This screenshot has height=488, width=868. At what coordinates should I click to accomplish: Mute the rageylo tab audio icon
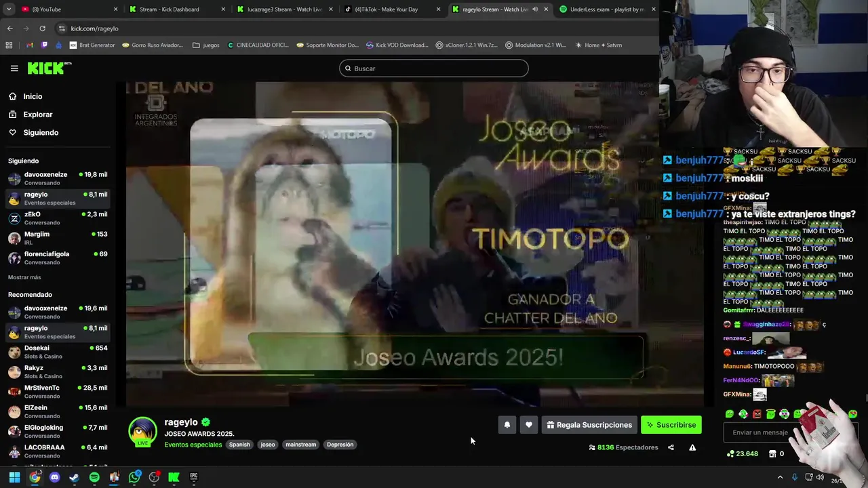pyautogui.click(x=535, y=9)
